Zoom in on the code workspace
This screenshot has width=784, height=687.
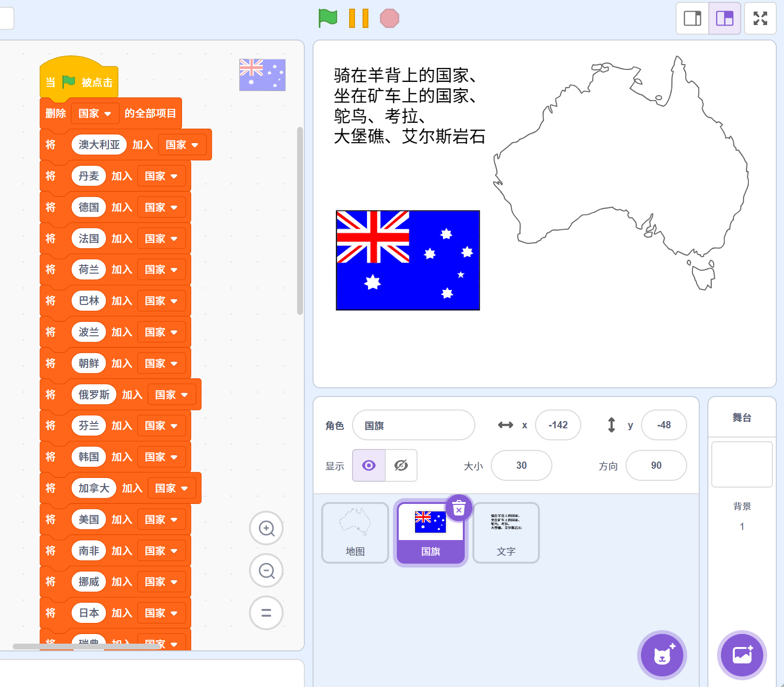(x=266, y=528)
